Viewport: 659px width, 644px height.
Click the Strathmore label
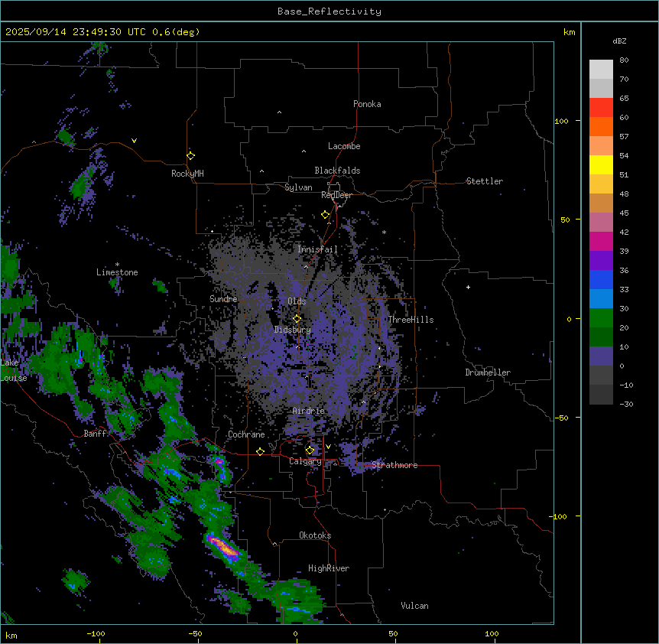click(394, 465)
